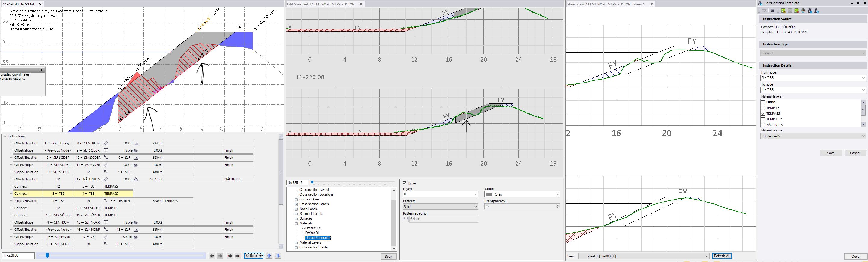
Task: Uncheck the Draw checkbox
Action: click(405, 184)
